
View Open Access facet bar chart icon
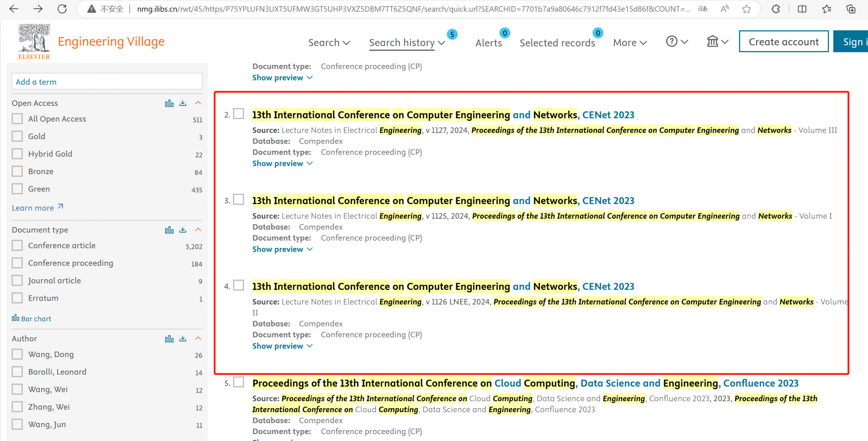(x=169, y=103)
